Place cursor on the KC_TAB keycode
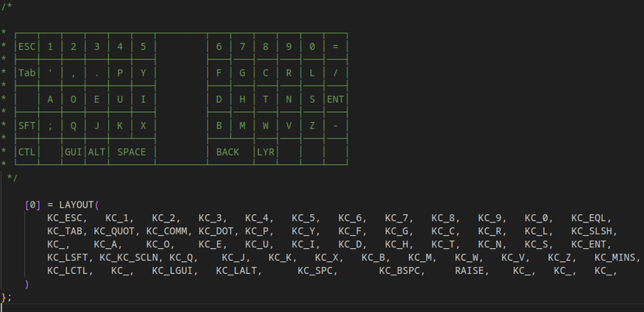The width and height of the screenshot is (644, 312). 64,231
